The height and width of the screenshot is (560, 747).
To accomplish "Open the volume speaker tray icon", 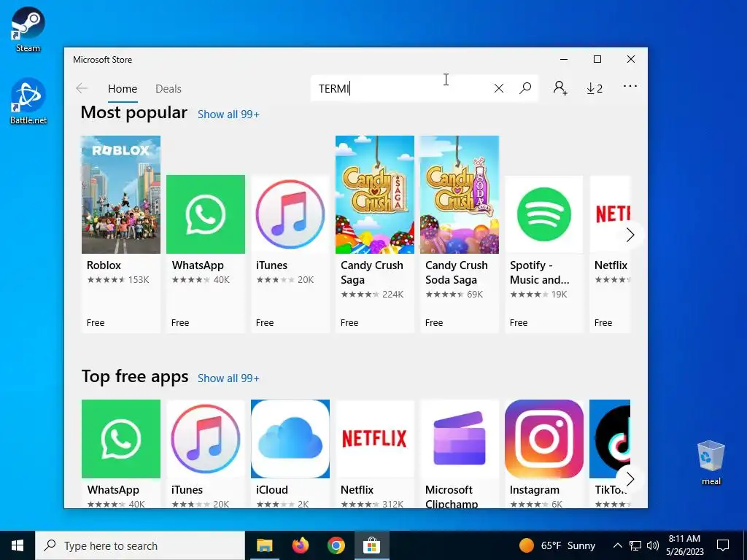I will (x=653, y=545).
